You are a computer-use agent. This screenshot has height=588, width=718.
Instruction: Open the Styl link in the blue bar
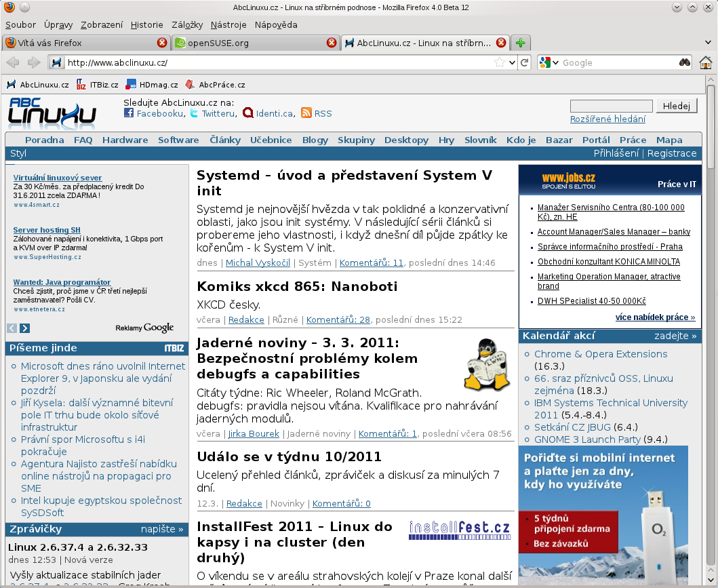click(18, 153)
